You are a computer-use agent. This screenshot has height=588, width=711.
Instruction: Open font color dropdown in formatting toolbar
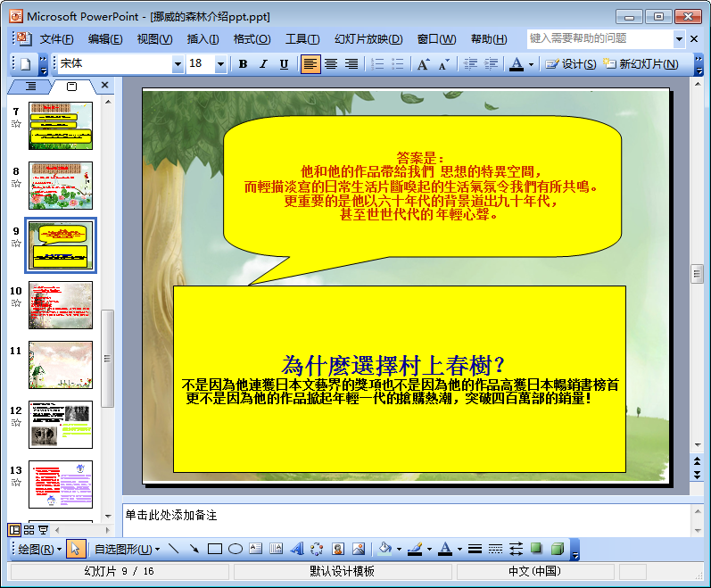coord(531,64)
